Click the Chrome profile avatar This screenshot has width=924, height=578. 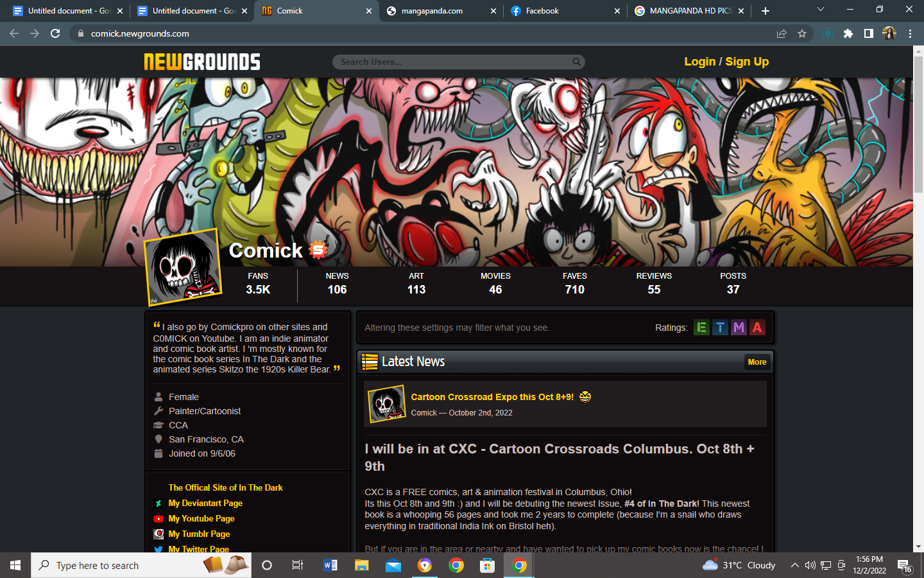click(x=889, y=33)
